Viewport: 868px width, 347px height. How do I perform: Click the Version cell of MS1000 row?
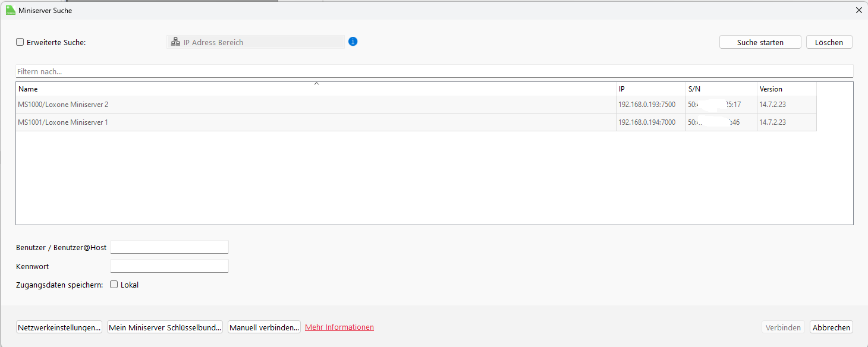coord(787,105)
